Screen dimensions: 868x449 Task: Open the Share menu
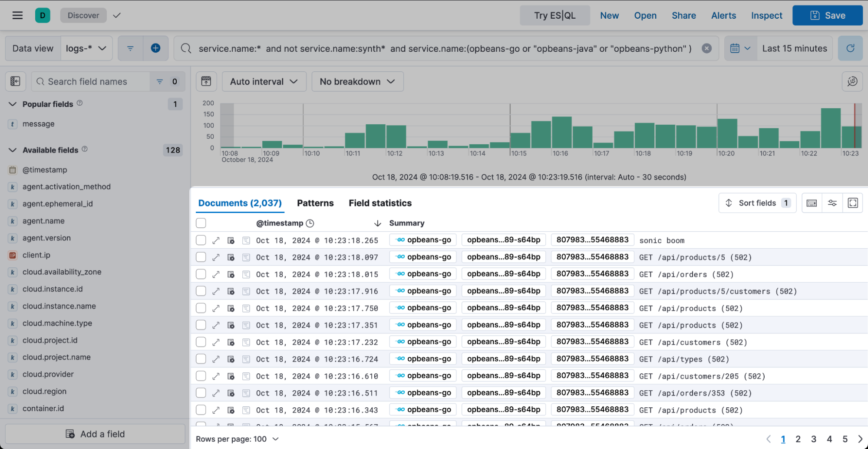click(x=684, y=16)
